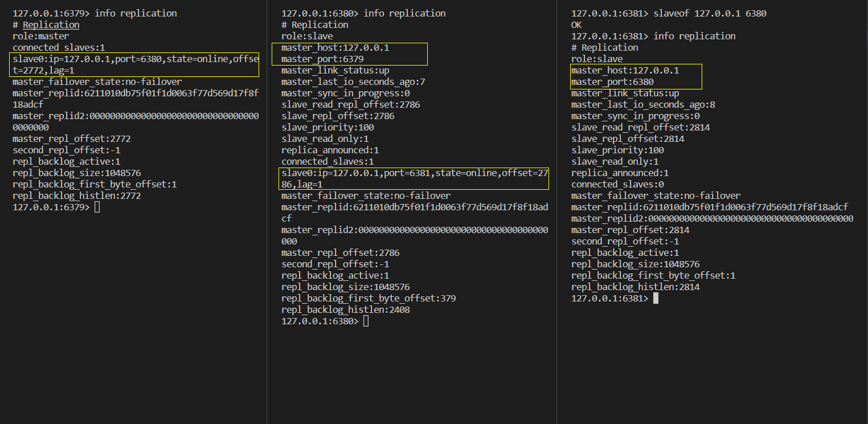Select 'repl_backlog_histlen:2814' text
This screenshot has width=868, height=424.
click(x=636, y=287)
